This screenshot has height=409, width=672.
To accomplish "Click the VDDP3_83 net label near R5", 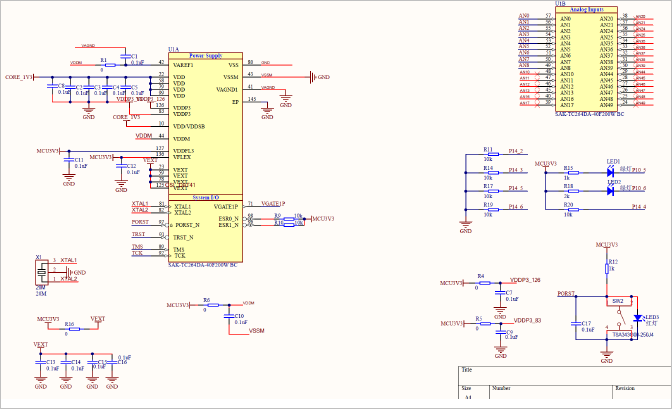I will (x=527, y=320).
